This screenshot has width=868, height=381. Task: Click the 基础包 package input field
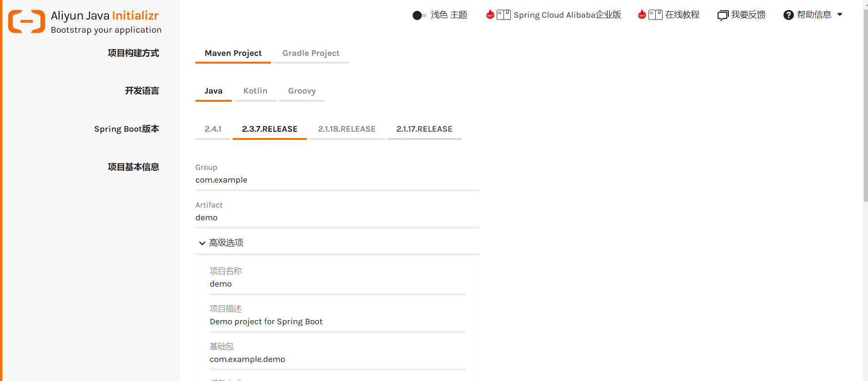point(337,360)
